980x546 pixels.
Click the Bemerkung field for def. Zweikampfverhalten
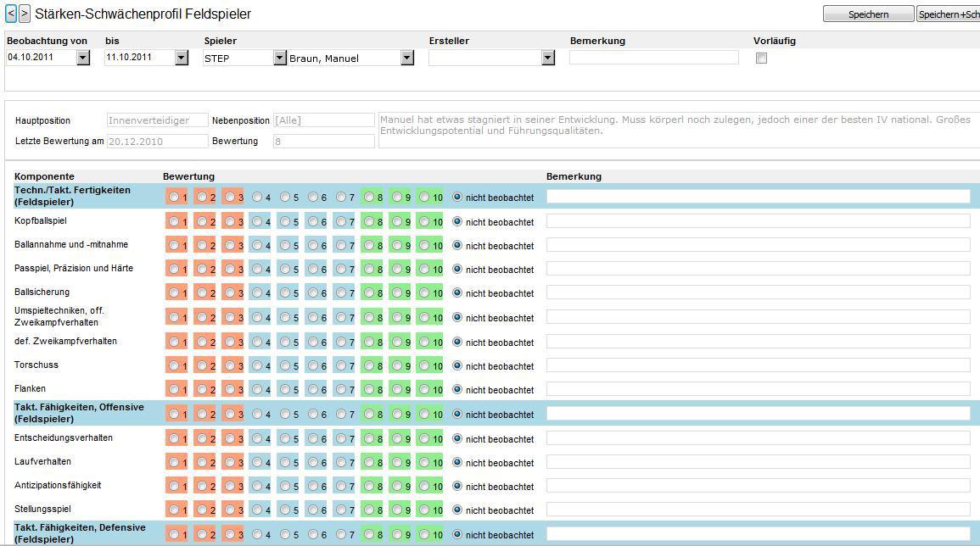pyautogui.click(x=758, y=342)
